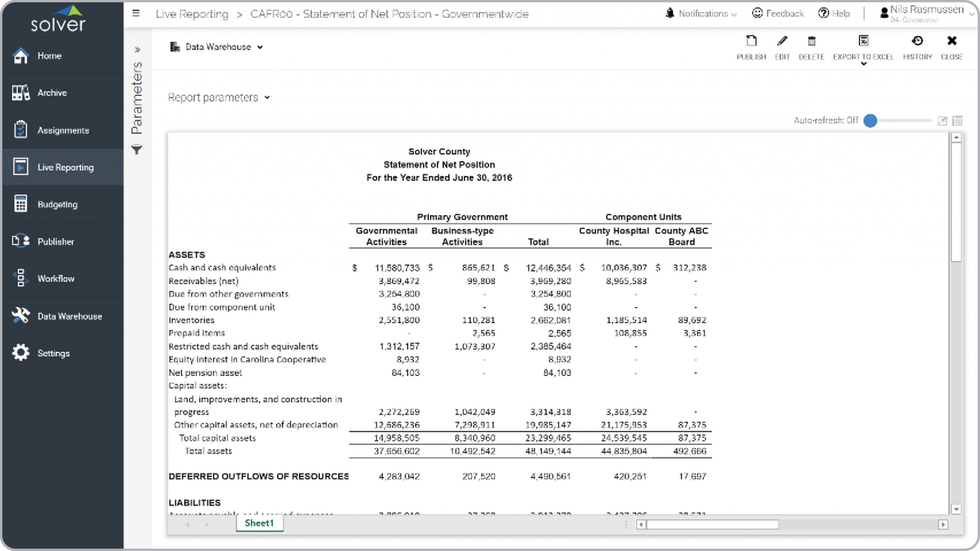
Task: Expand the Parameters side panel
Action: (137, 50)
